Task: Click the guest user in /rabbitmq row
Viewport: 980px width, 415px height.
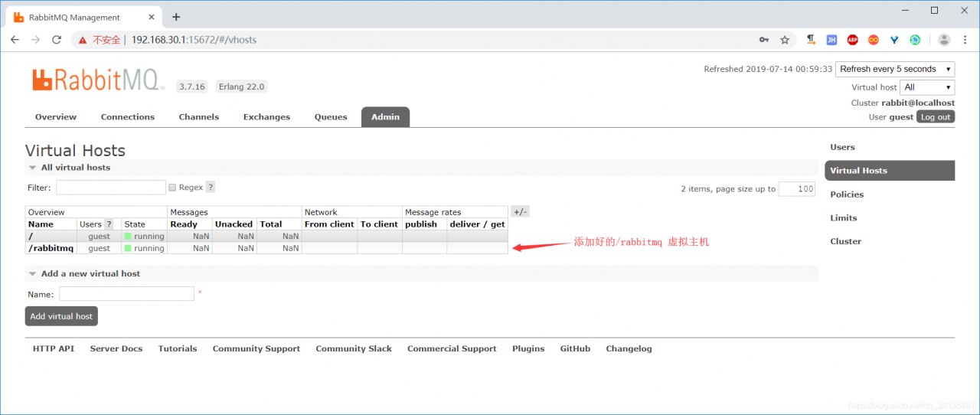Action: tap(99, 248)
